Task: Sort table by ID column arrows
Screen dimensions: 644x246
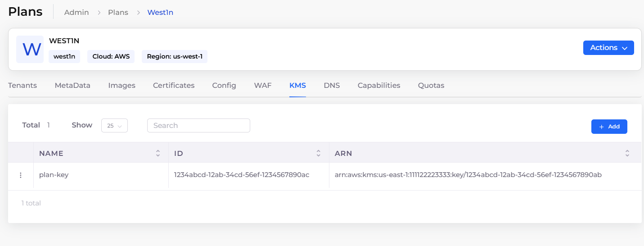Action: click(x=318, y=153)
